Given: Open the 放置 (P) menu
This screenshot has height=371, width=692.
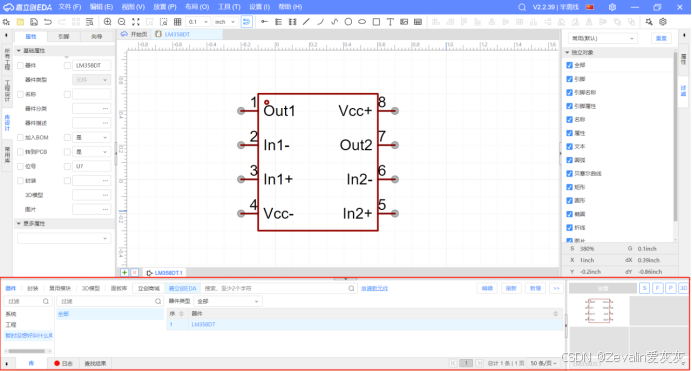Looking at the screenshot, I should click(165, 7).
